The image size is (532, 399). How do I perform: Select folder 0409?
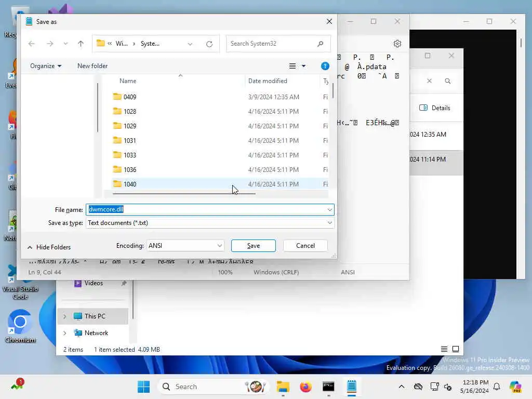click(x=220, y=97)
